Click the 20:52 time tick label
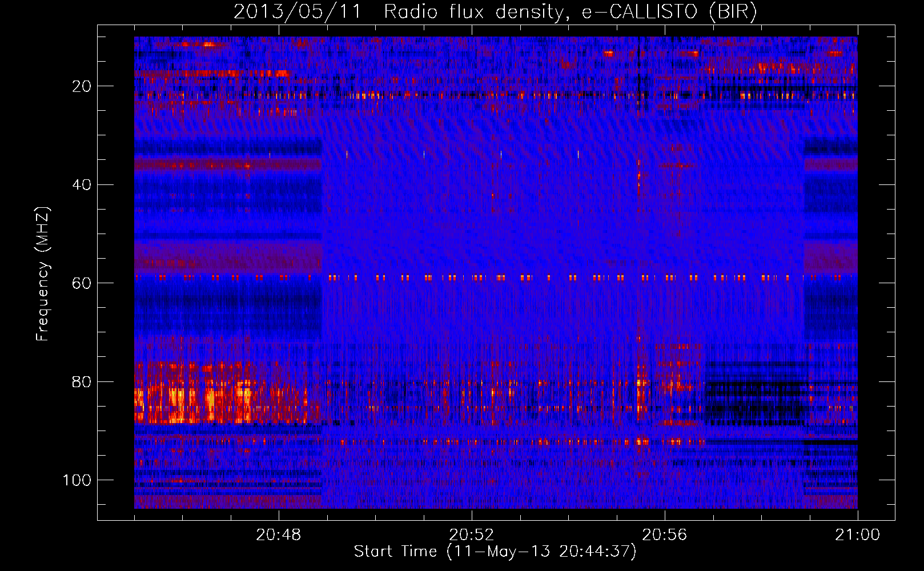This screenshot has width=924, height=571. point(472,535)
